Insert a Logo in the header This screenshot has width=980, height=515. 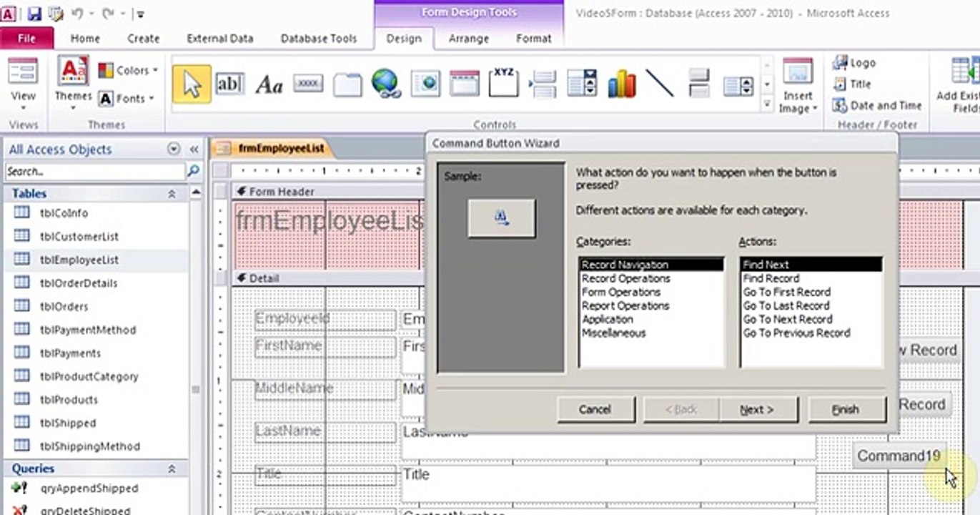pyautogui.click(x=854, y=63)
